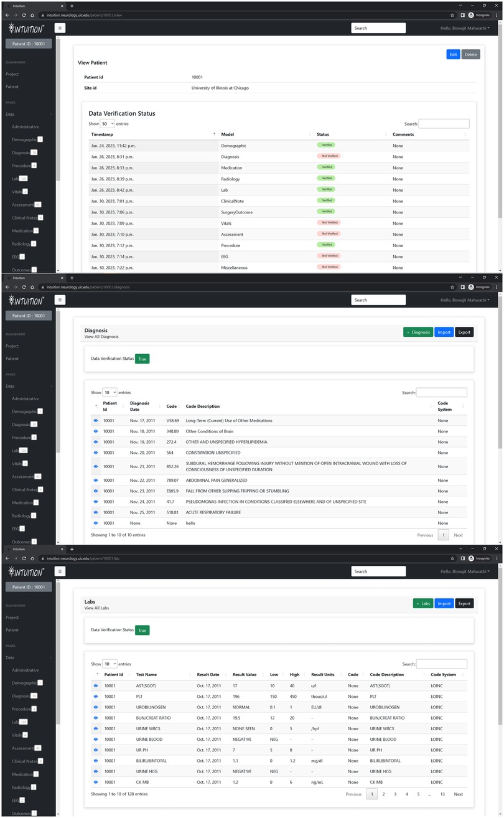Image resolution: width=504 pixels, height=818 pixels.
Task: Click the blue Edit button
Action: tap(453, 54)
